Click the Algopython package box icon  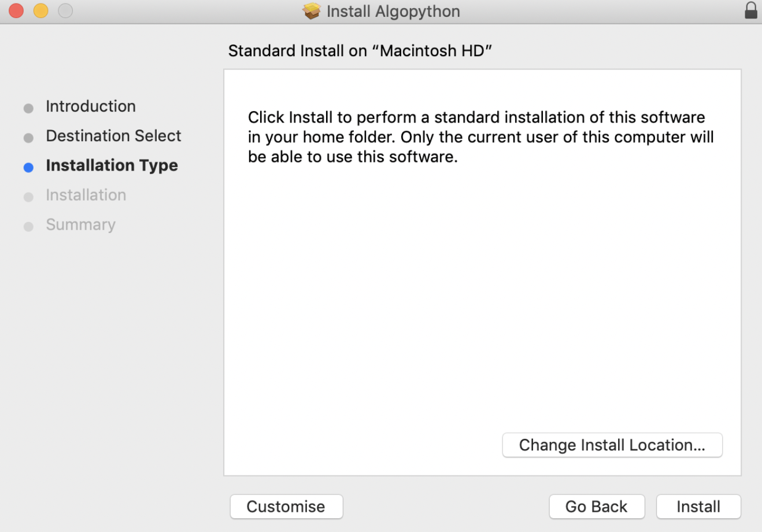[312, 11]
